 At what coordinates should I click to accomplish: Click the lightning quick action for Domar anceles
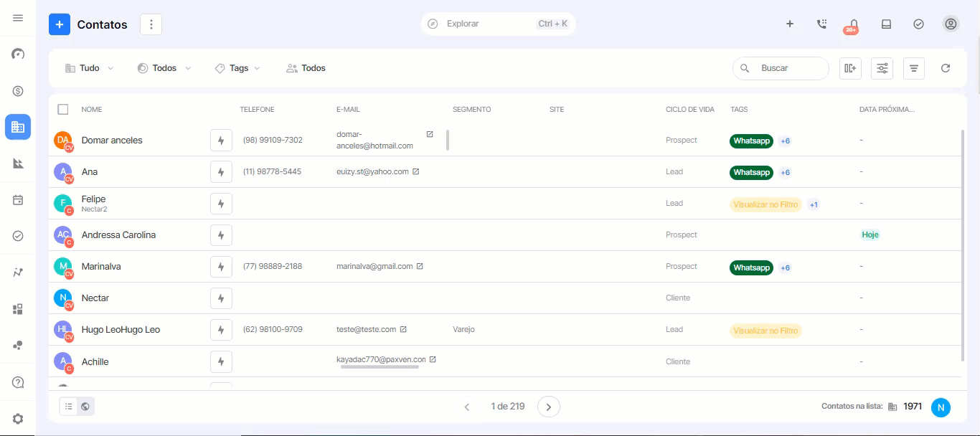point(221,141)
